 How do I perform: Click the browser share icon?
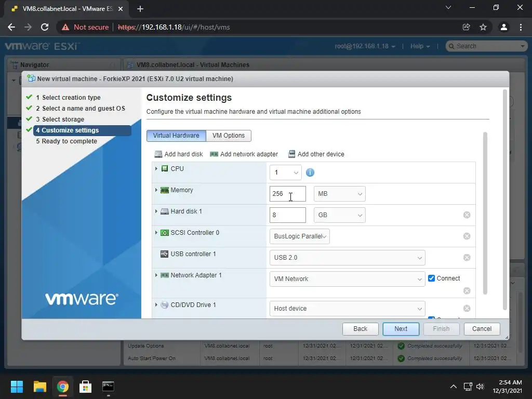click(467, 27)
